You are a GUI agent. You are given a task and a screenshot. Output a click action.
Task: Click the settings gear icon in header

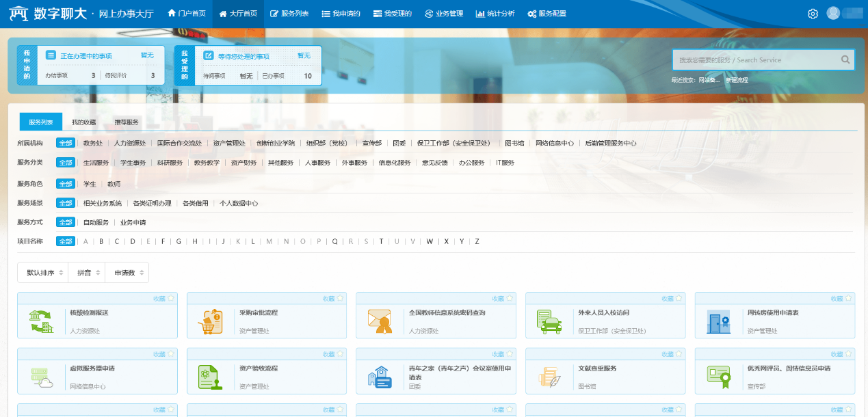point(813,14)
